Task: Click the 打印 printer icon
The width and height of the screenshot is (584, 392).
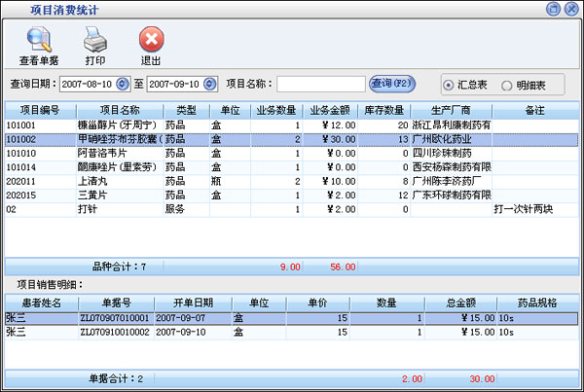Action: click(x=94, y=40)
